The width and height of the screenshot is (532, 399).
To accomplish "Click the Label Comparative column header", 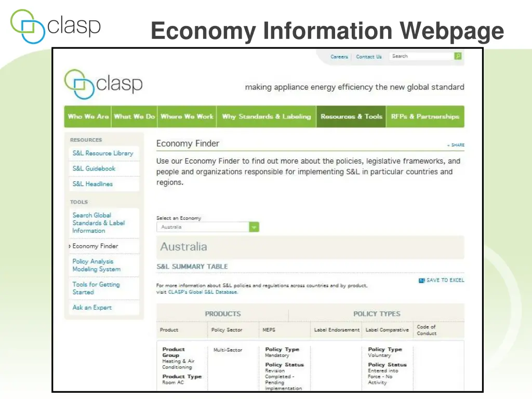I will pyautogui.click(x=387, y=330).
